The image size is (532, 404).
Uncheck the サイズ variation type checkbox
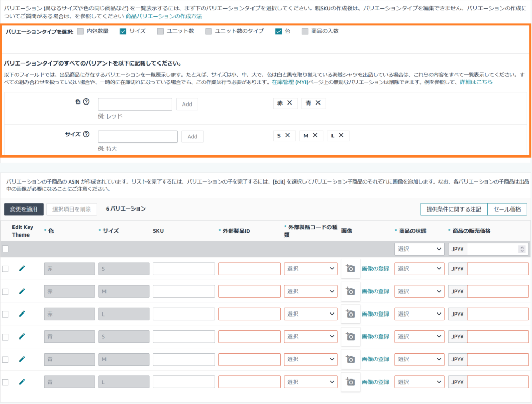pyautogui.click(x=123, y=31)
